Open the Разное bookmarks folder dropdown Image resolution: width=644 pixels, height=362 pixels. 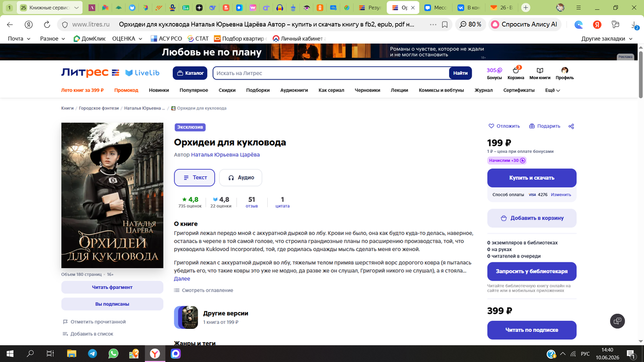coord(53,39)
